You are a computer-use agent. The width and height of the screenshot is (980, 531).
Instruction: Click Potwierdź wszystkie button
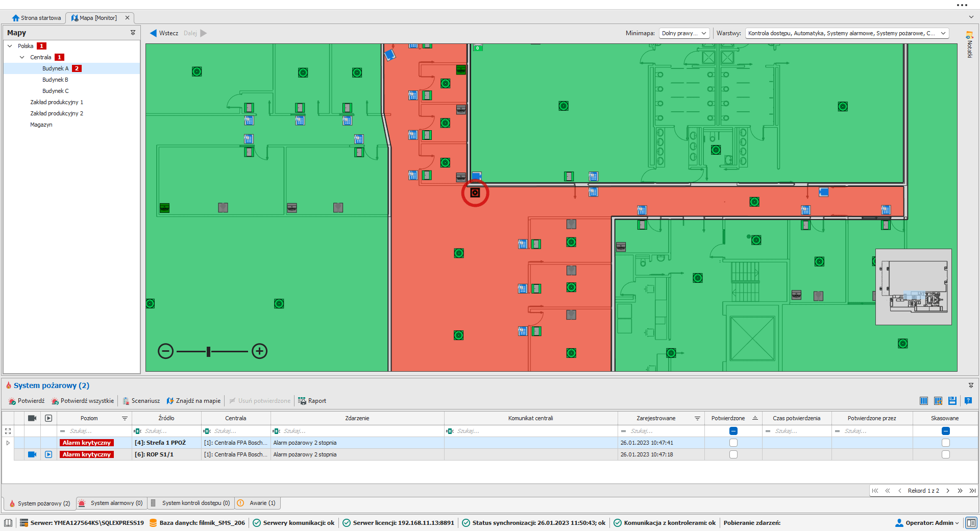click(83, 401)
